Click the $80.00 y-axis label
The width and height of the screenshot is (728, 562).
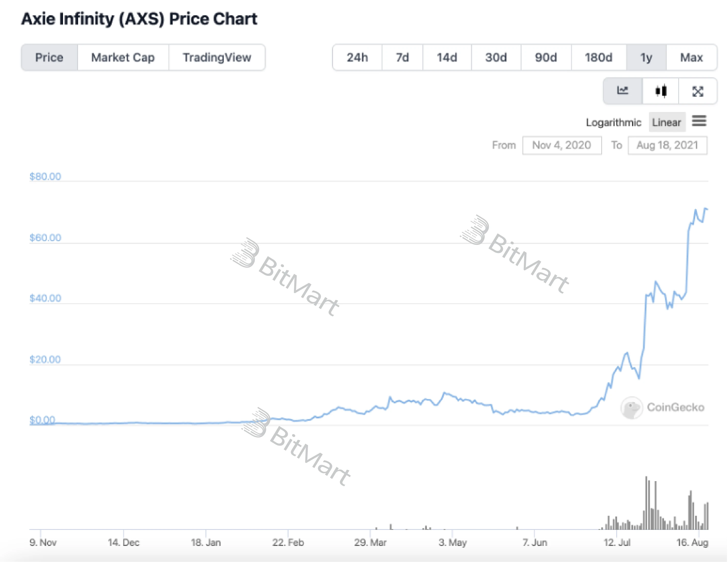[x=45, y=176]
